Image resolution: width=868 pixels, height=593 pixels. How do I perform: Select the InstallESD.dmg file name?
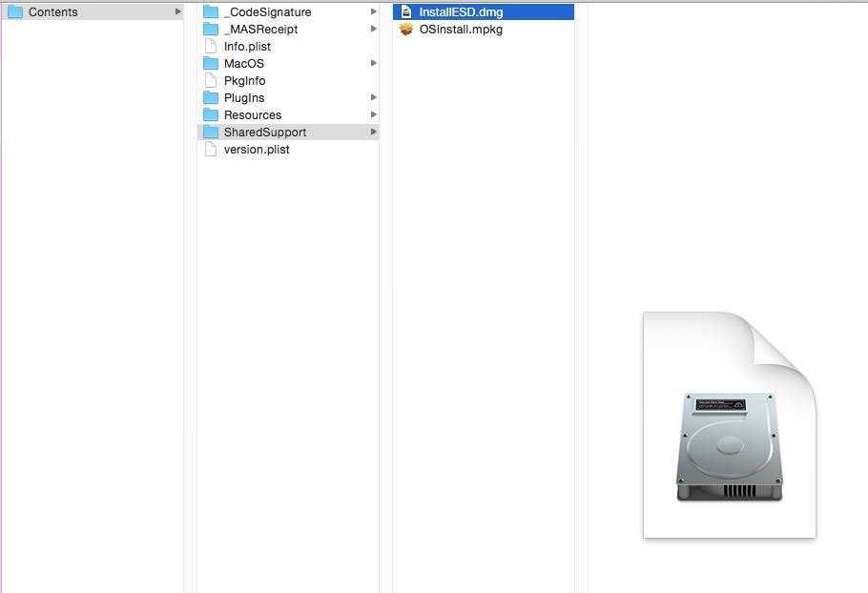pyautogui.click(x=461, y=11)
